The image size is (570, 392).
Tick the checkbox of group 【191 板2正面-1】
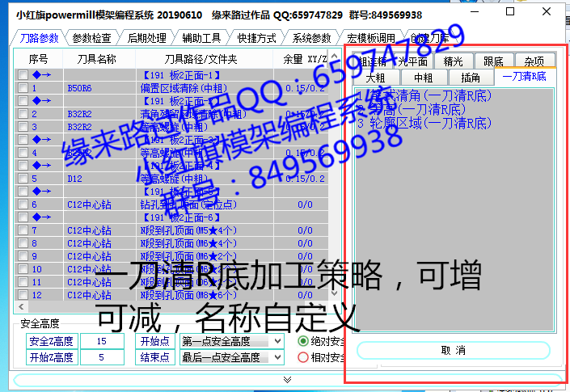[x=23, y=75]
